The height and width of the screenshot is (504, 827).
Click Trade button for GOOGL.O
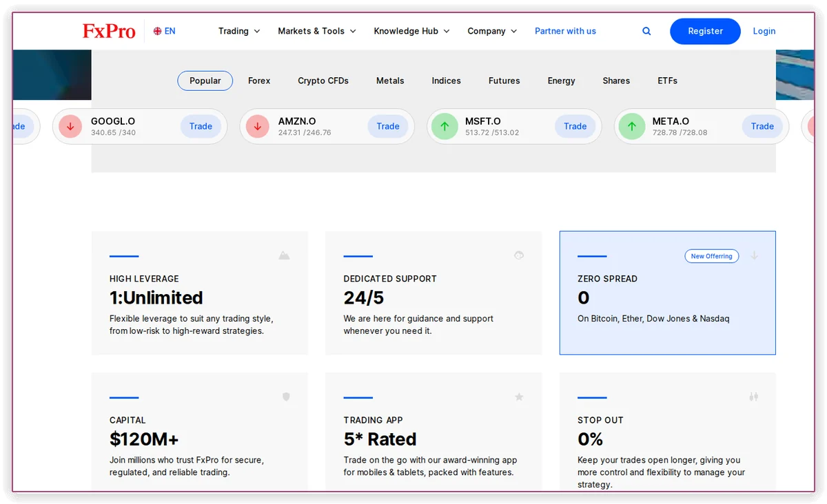pyautogui.click(x=201, y=126)
